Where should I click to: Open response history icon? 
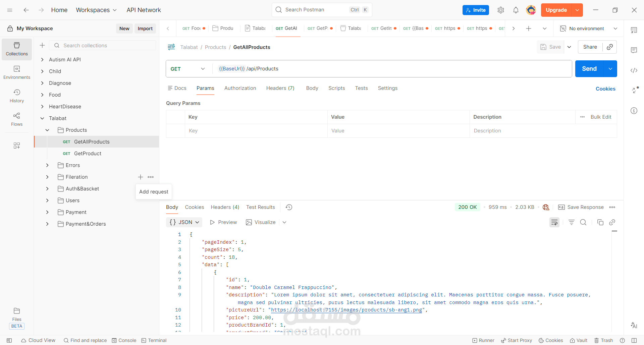tap(289, 207)
